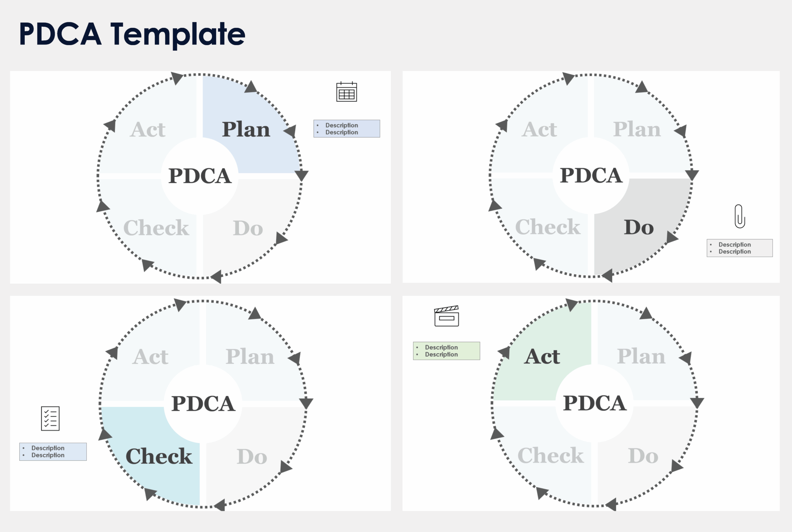Image resolution: width=792 pixels, height=532 pixels.
Task: Click the center PDCA label beside highlighted Act
Action: pos(595,403)
